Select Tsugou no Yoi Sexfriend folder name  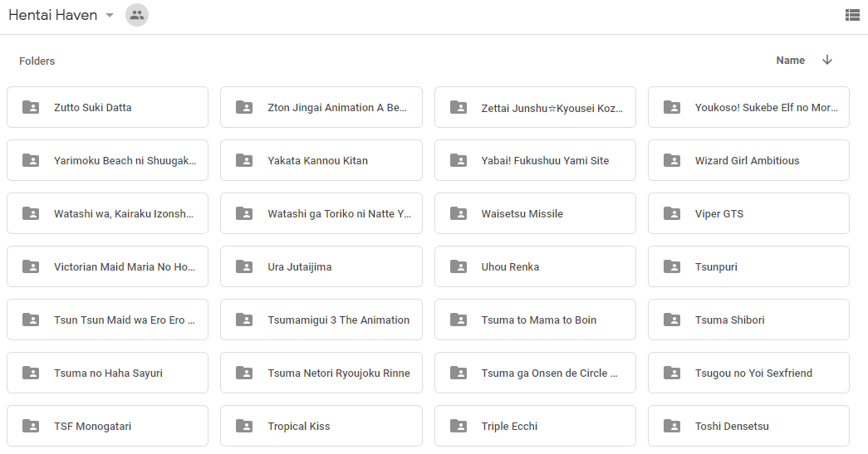[754, 373]
